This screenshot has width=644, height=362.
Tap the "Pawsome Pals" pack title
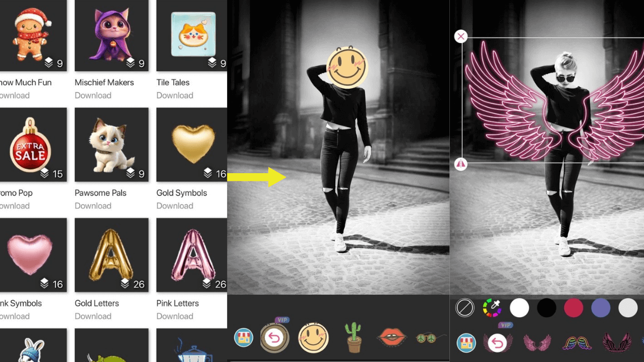[100, 193]
